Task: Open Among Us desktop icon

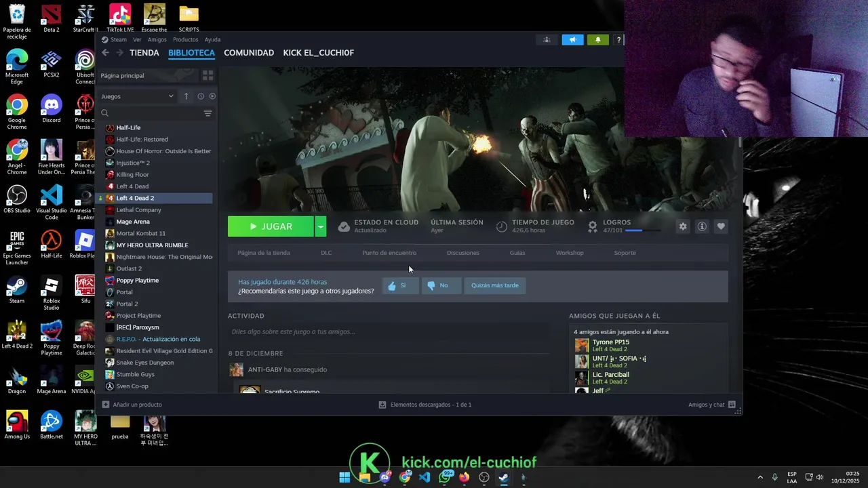Action: pyautogui.click(x=17, y=425)
